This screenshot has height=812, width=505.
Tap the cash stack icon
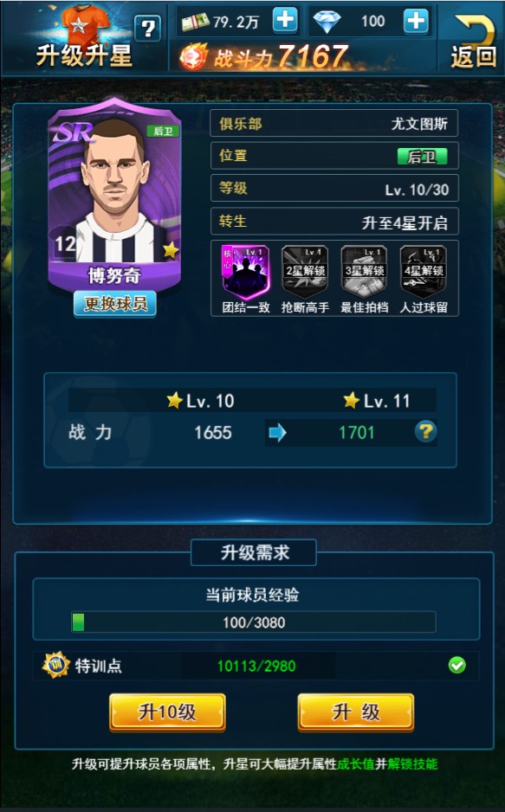coord(195,22)
